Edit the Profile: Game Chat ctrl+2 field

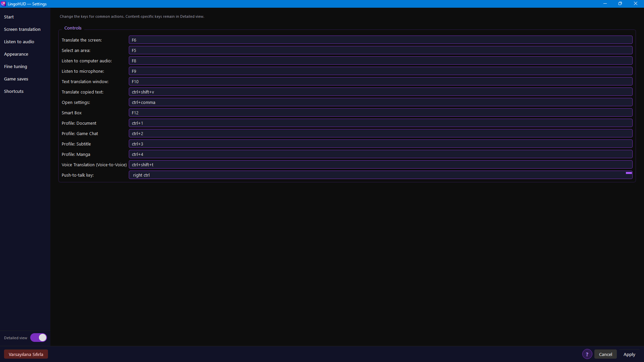[381, 133]
